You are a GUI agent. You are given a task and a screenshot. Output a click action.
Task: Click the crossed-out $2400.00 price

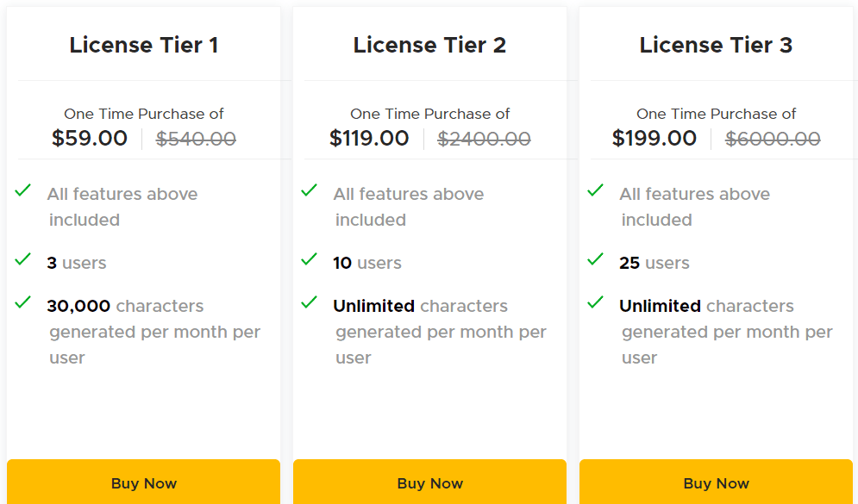(483, 138)
